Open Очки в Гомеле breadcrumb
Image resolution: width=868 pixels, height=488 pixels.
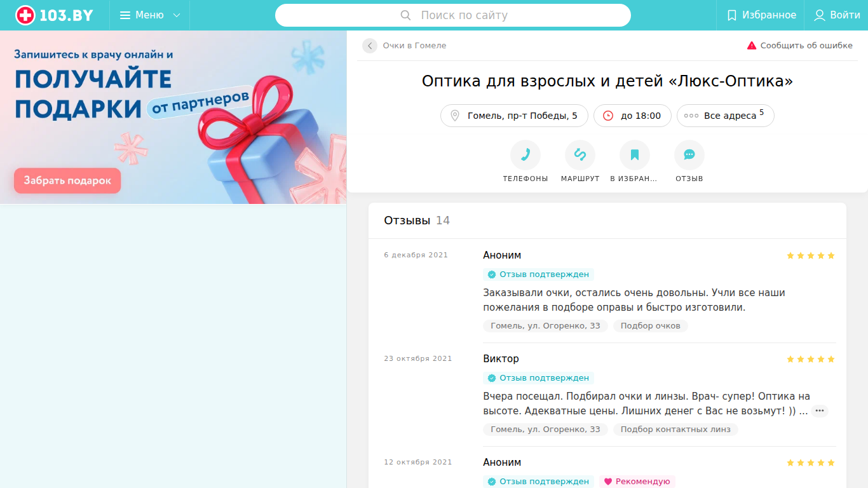[x=414, y=46]
